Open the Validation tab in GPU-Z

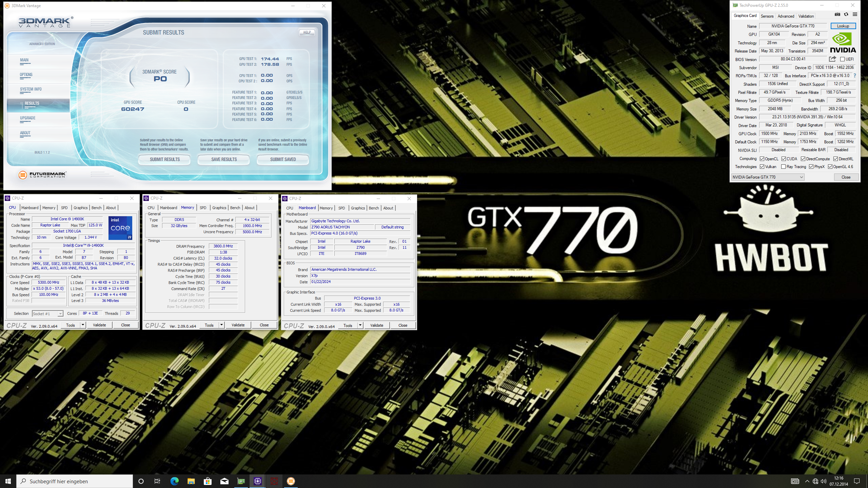pyautogui.click(x=806, y=16)
